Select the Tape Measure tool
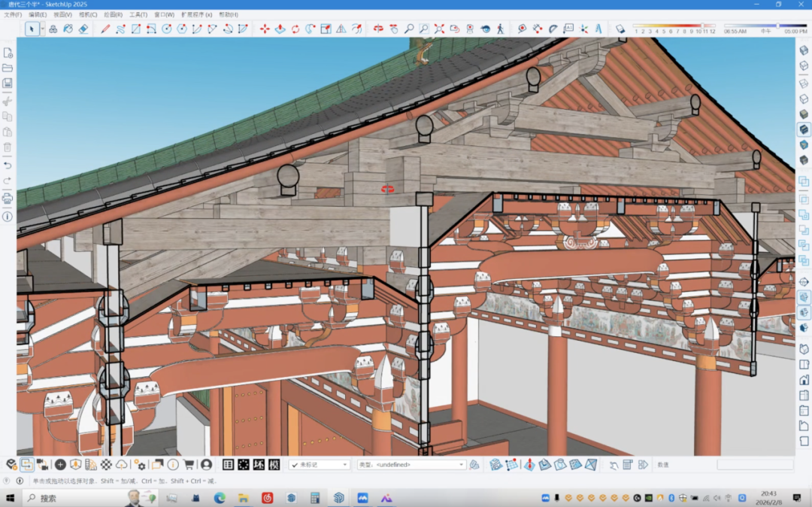Viewport: 812px width, 507px height. (522, 29)
